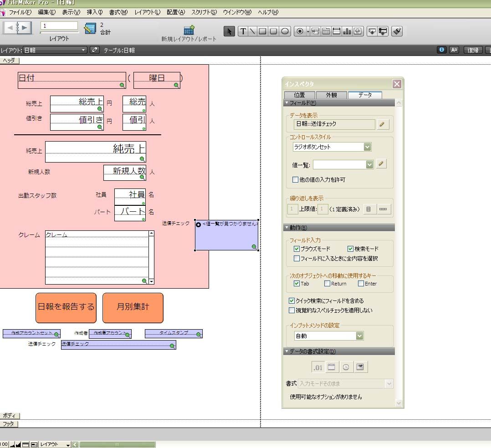The height and width of the screenshot is (448, 491).
Task: Click the 月別集計 button
Action: click(133, 307)
